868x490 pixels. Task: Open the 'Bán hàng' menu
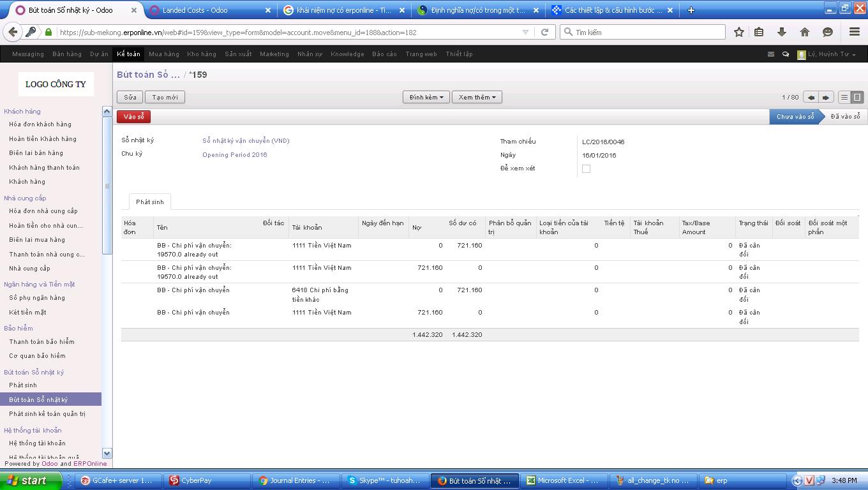coord(67,54)
